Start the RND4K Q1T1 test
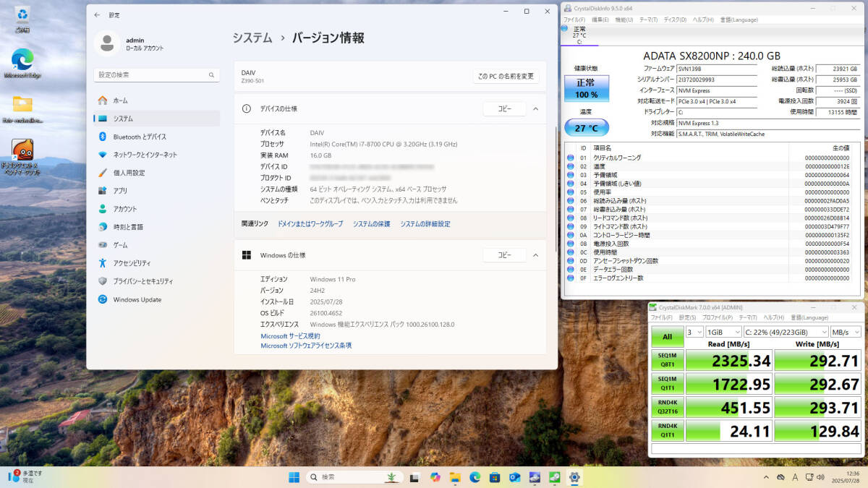 coord(667,430)
